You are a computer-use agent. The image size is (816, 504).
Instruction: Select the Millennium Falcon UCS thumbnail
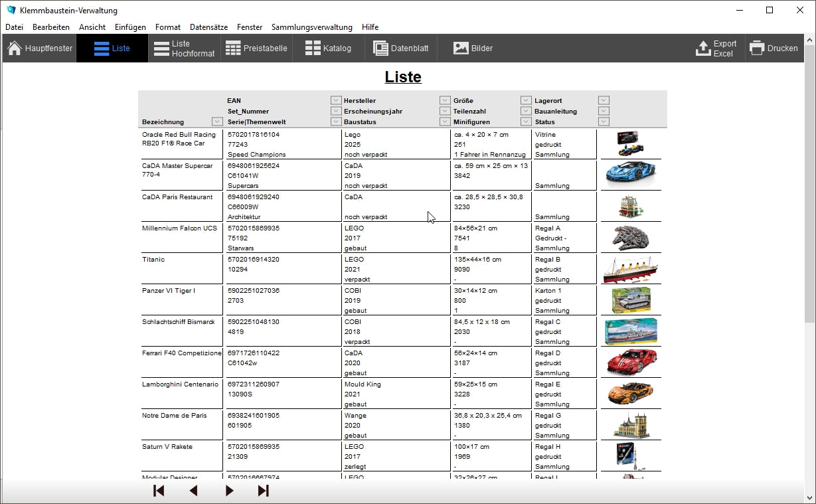pyautogui.click(x=630, y=237)
